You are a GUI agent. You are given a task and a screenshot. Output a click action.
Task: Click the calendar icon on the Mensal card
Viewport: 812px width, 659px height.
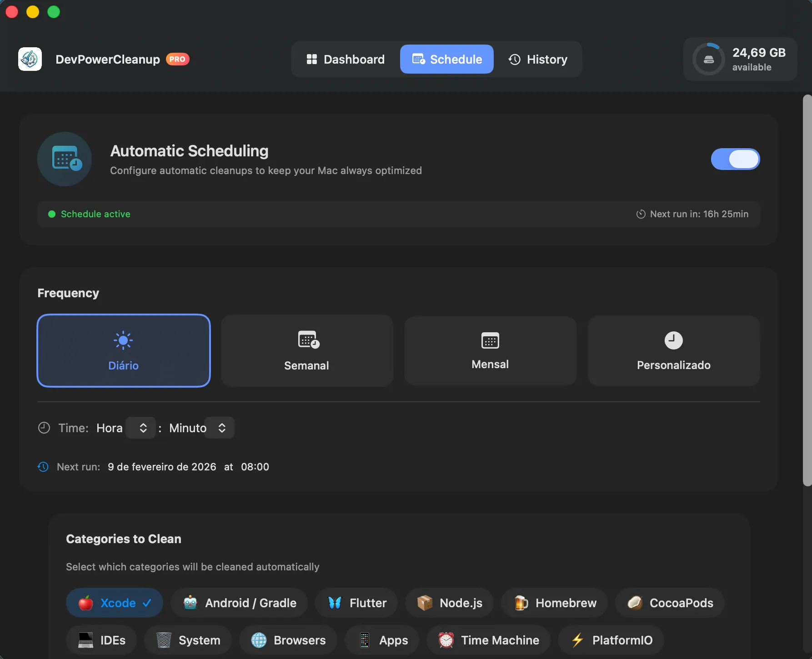490,340
